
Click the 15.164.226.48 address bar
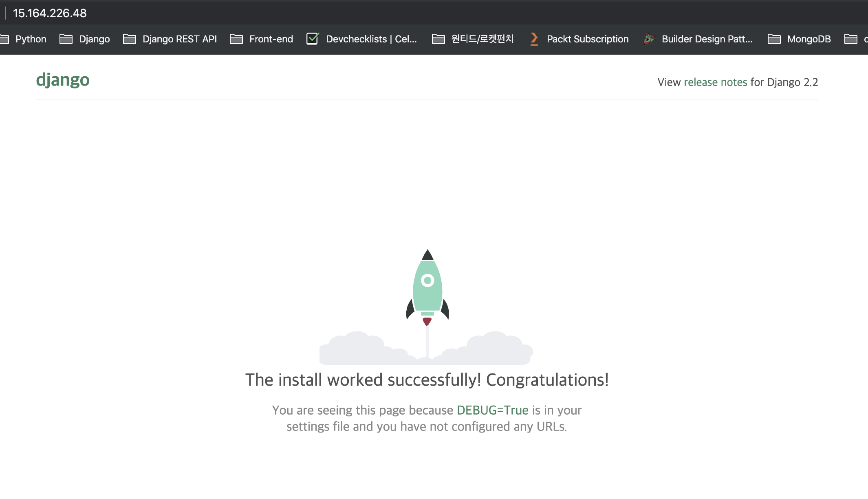pyautogui.click(x=50, y=13)
